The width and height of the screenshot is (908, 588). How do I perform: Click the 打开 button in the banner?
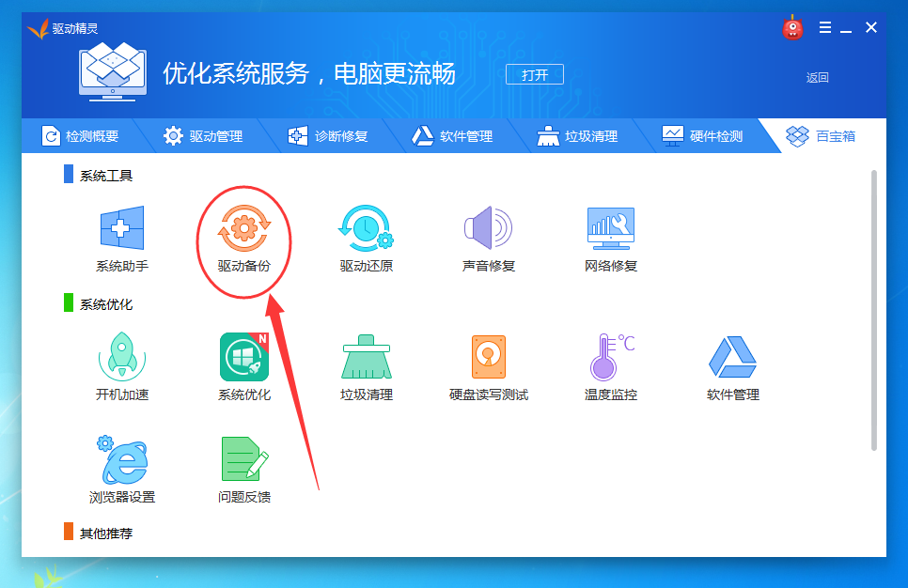pyautogui.click(x=534, y=74)
